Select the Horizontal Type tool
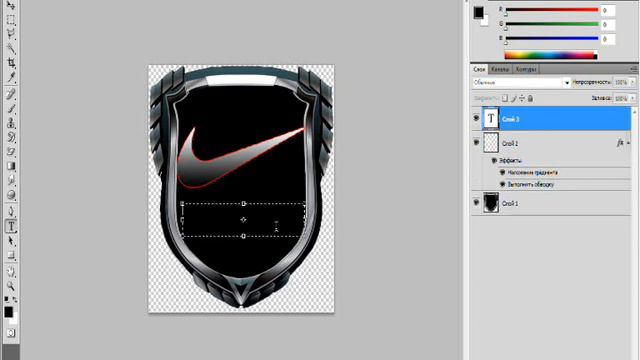The image size is (640, 360). (x=11, y=226)
